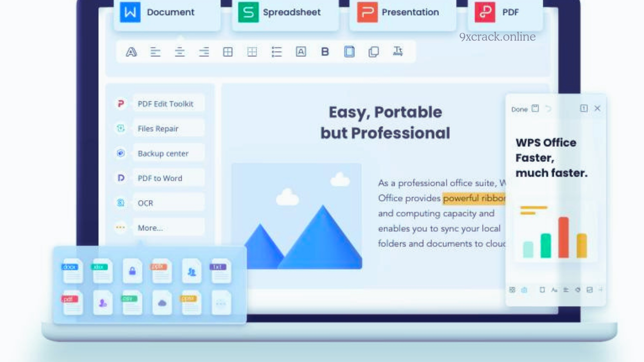
Task: Select the docx file icon
Action: 72,271
